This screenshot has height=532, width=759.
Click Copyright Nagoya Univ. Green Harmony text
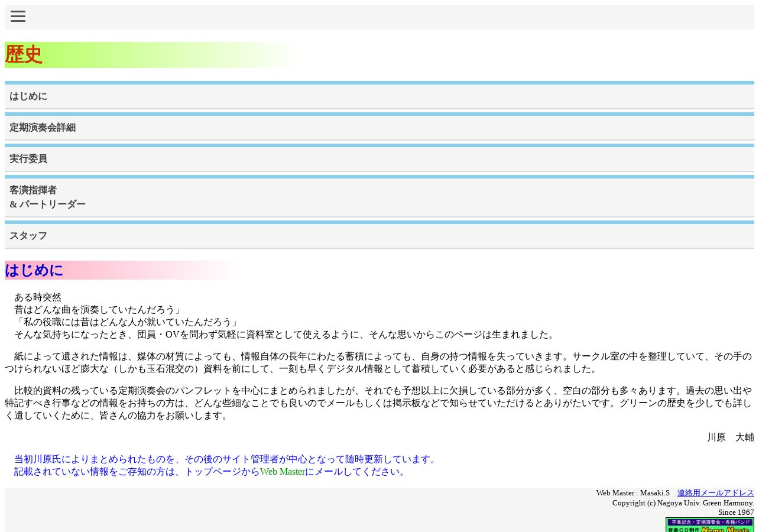683,503
